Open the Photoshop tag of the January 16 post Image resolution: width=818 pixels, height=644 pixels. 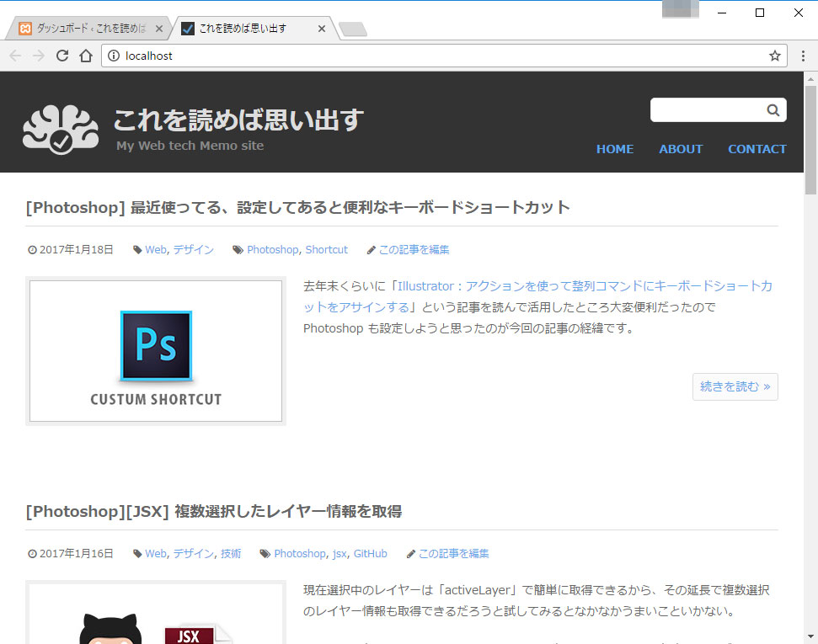click(299, 554)
